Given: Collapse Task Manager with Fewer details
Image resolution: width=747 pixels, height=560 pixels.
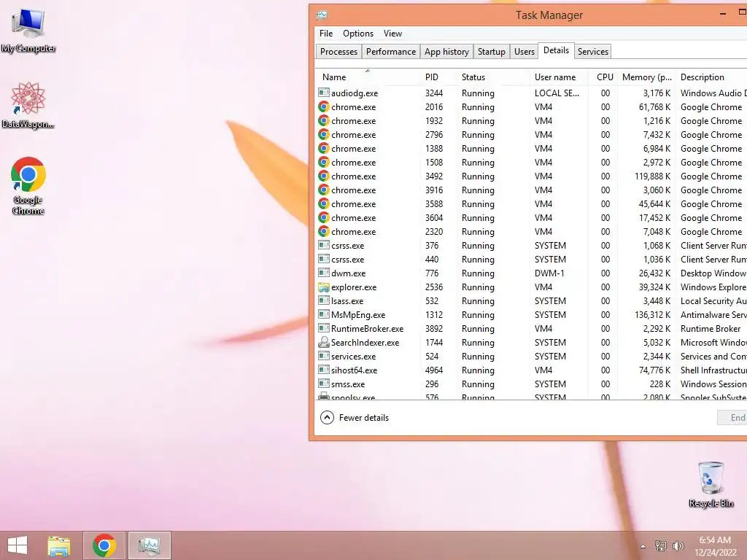Looking at the screenshot, I should click(354, 418).
